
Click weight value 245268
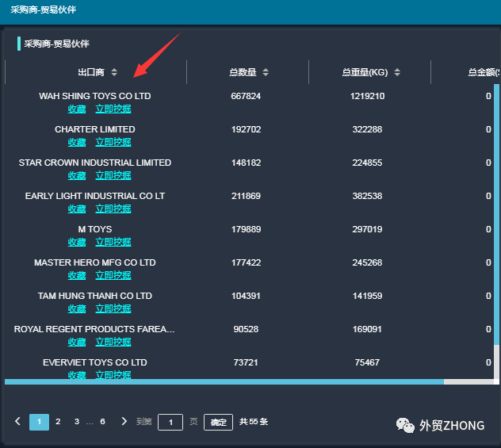(x=368, y=262)
